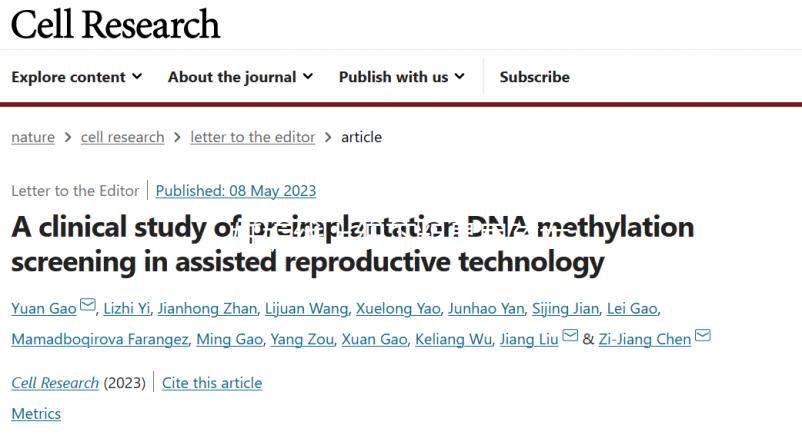Open the About the journal menu
Viewport: 802px width, 445px height.
click(240, 77)
